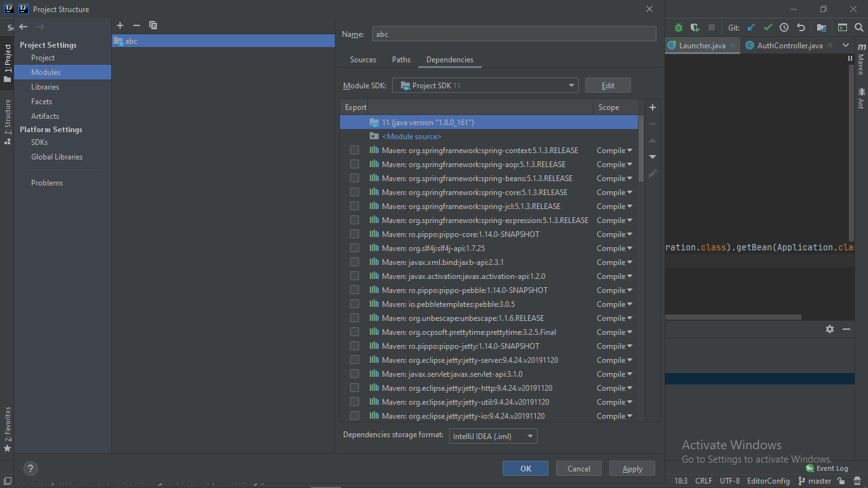Show hidden editor tabs chevron
The height and width of the screenshot is (488, 868).
pos(846,46)
